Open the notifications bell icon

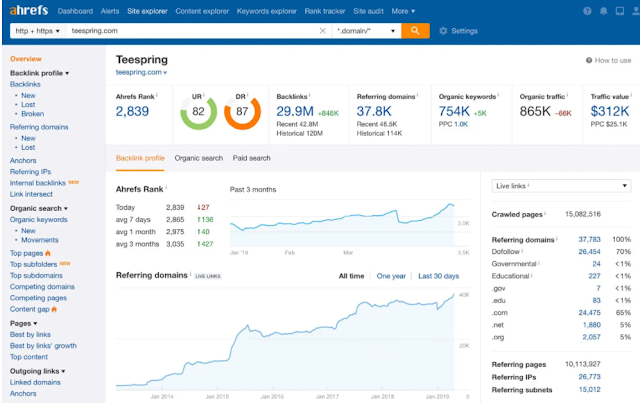click(603, 11)
